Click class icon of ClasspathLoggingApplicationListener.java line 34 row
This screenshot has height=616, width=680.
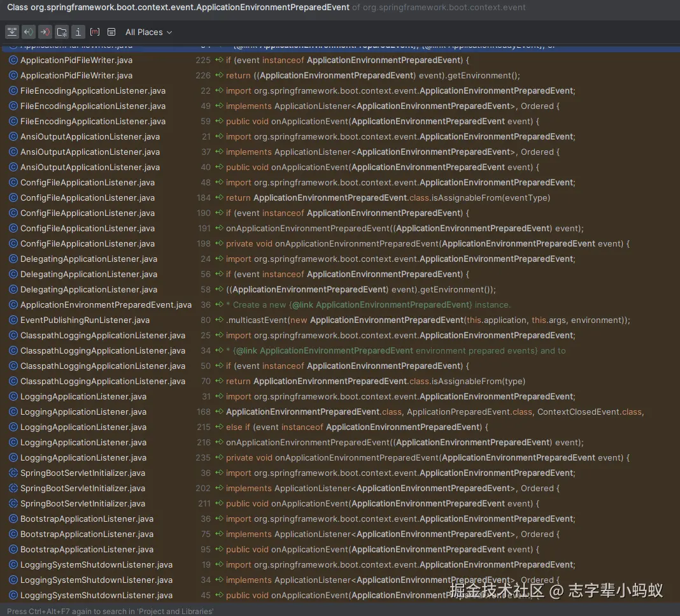(x=13, y=350)
